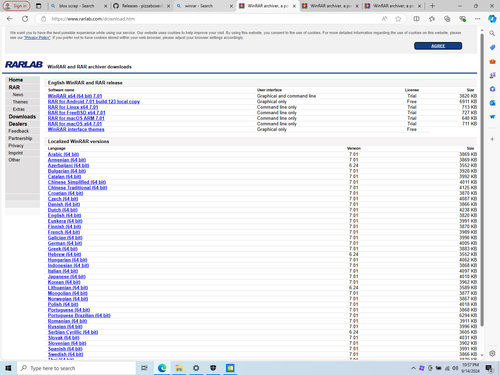Download Portuguese Brazilian (64 bit) version
The width and height of the screenshot is (500, 375).
pyautogui.click(x=79, y=316)
